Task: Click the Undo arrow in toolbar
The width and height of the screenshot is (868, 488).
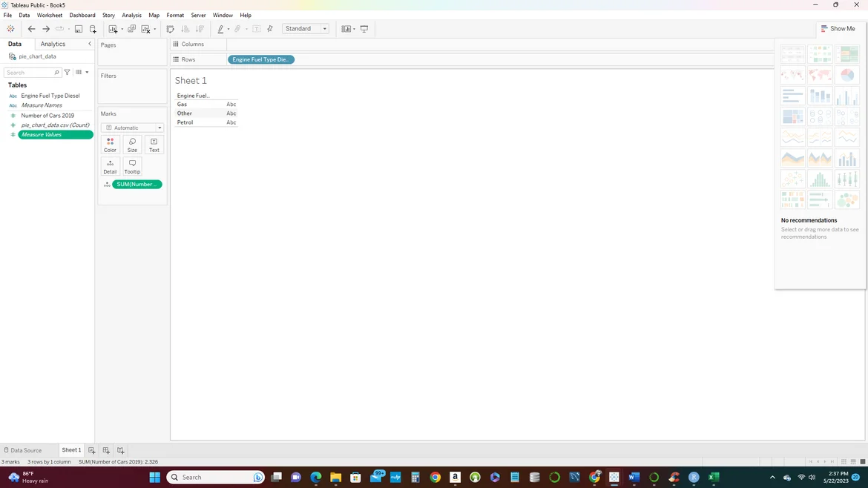Action: coord(31,29)
